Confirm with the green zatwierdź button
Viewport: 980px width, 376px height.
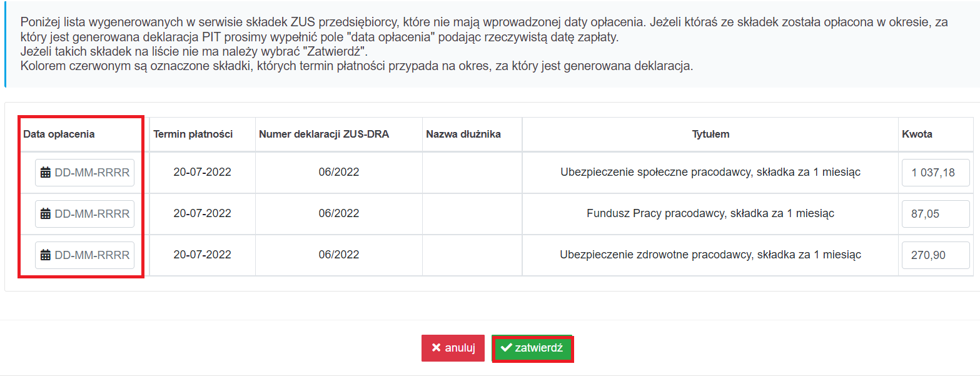(x=532, y=348)
